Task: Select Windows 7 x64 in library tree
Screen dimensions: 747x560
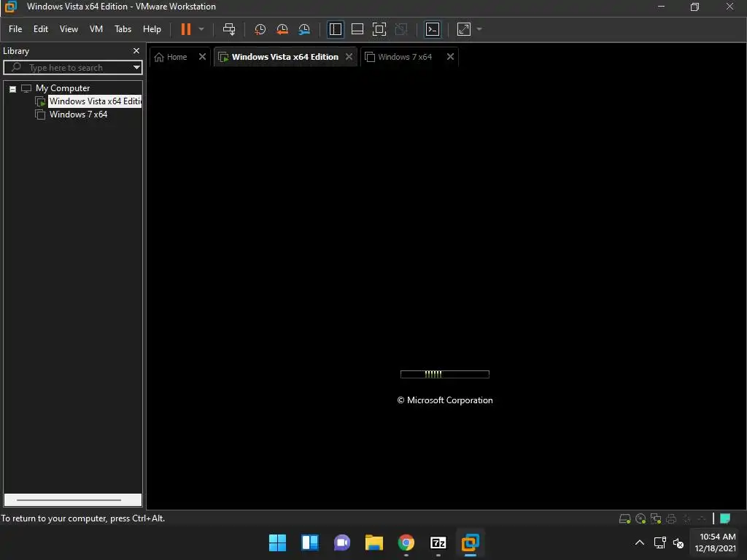Action: (78, 114)
